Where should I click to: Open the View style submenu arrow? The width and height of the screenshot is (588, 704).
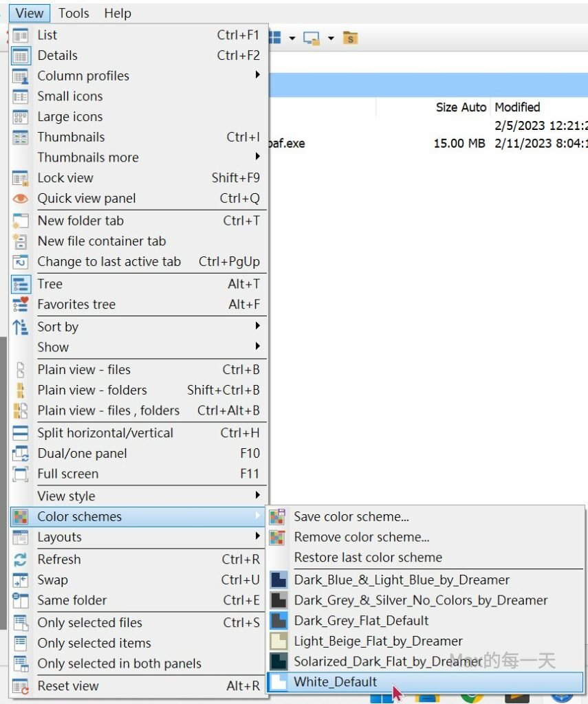coord(257,495)
